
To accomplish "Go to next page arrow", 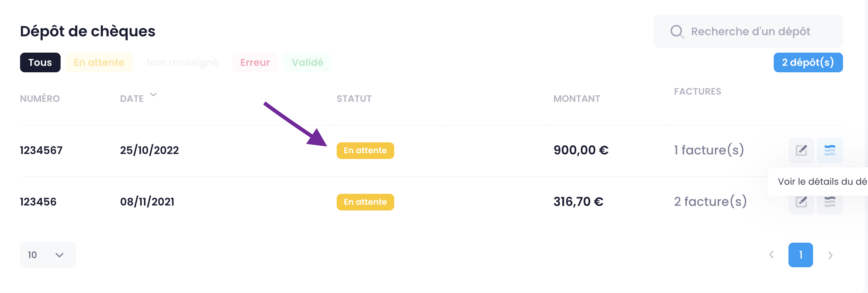I will coord(830,255).
